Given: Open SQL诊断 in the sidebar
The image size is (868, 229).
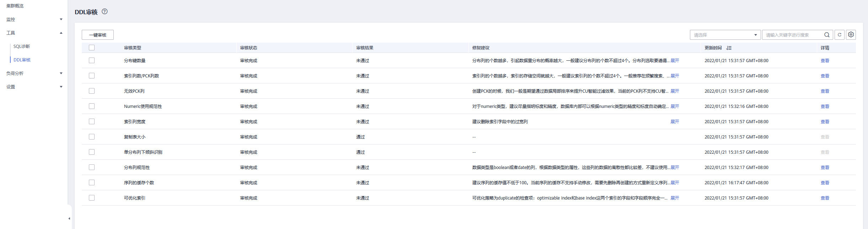Looking at the screenshot, I should click(22, 47).
